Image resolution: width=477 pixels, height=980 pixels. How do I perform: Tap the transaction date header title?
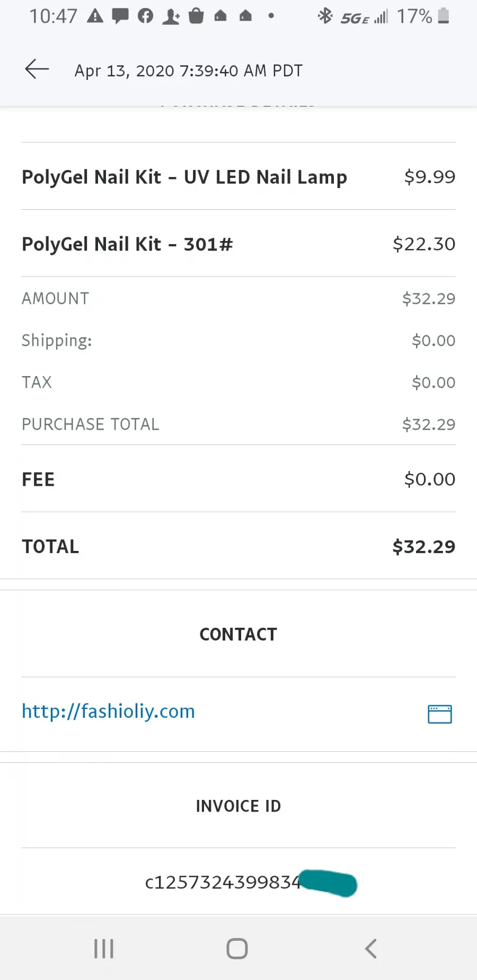click(188, 70)
